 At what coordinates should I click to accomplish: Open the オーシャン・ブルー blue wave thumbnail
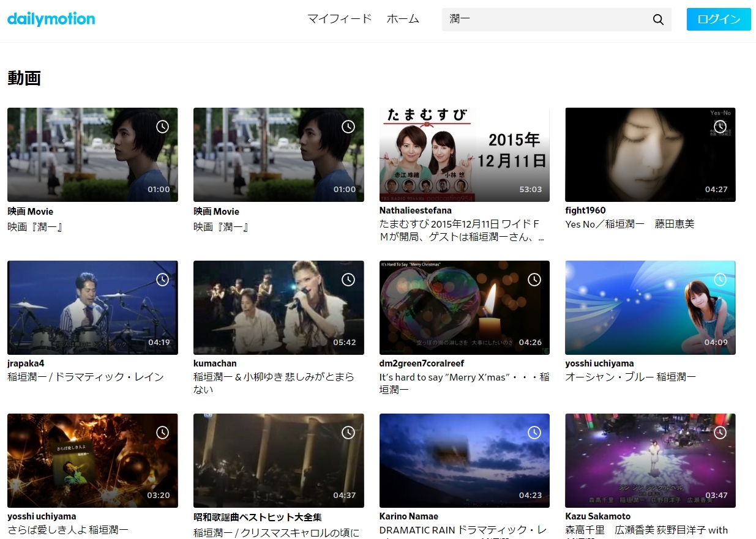tap(650, 308)
